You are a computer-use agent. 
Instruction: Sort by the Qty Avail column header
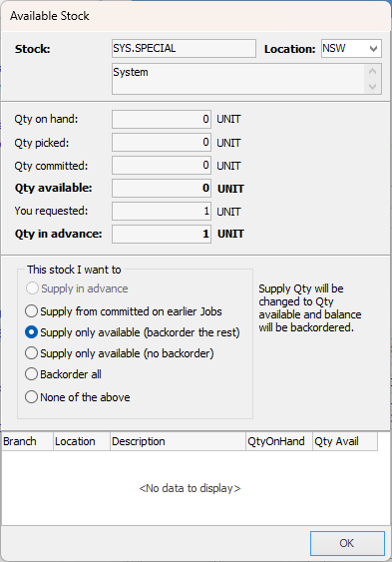point(345,441)
